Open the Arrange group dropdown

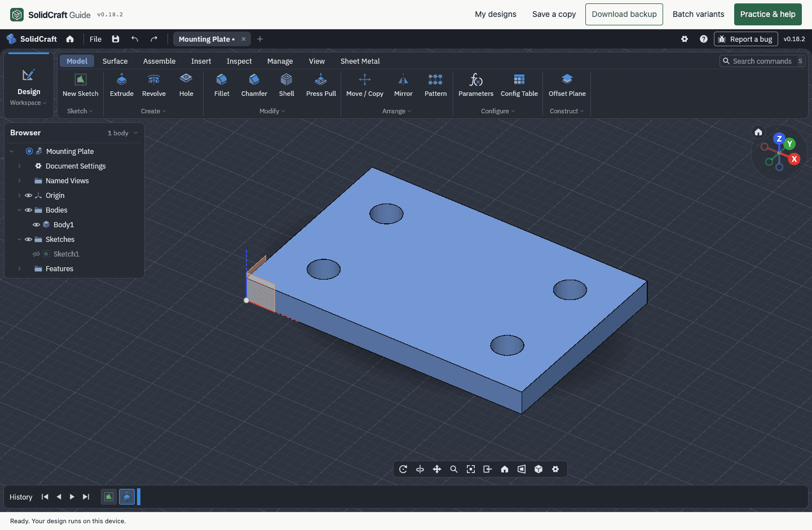coord(397,111)
